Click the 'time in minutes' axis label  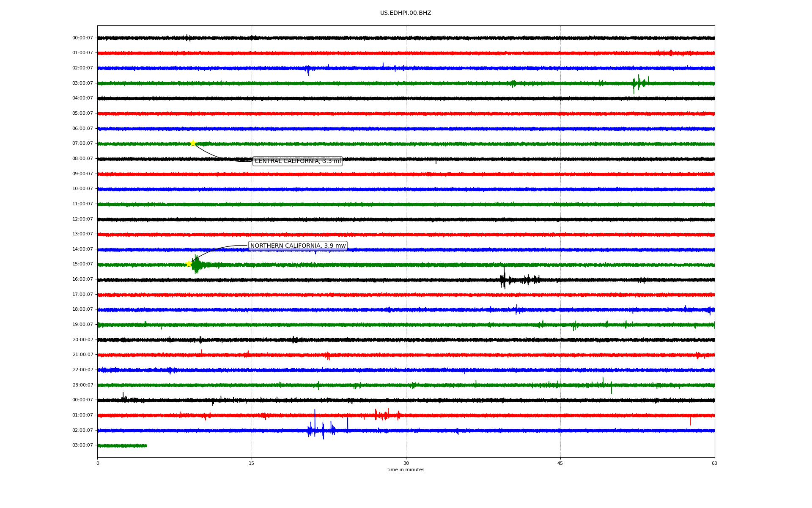pos(406,469)
